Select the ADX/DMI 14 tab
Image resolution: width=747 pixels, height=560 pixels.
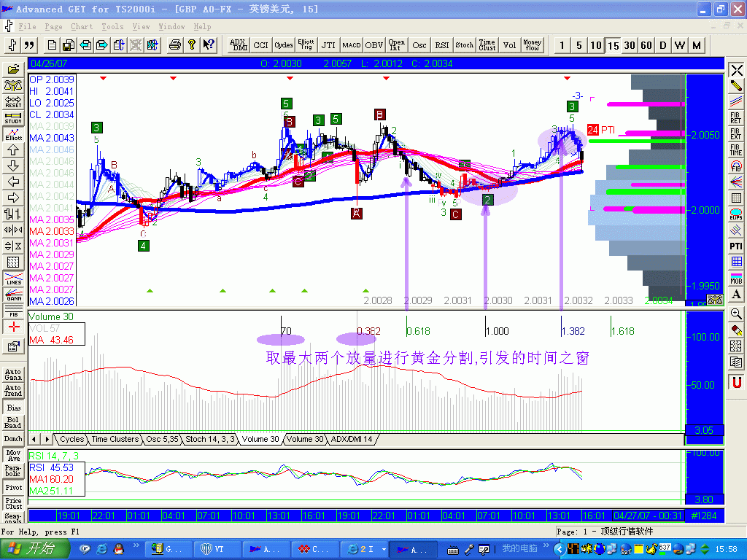352,440
